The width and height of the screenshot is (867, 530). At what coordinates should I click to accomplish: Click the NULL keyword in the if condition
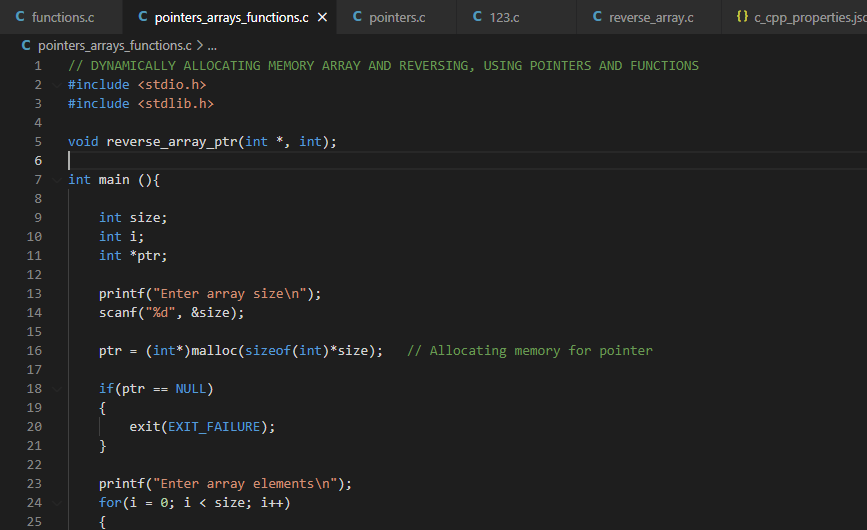pyautogui.click(x=191, y=389)
